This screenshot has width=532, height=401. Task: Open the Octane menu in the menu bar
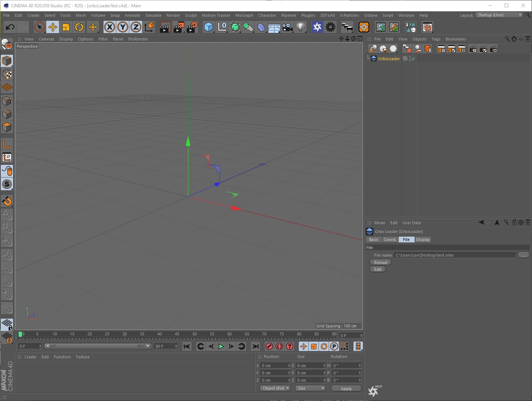pos(371,15)
